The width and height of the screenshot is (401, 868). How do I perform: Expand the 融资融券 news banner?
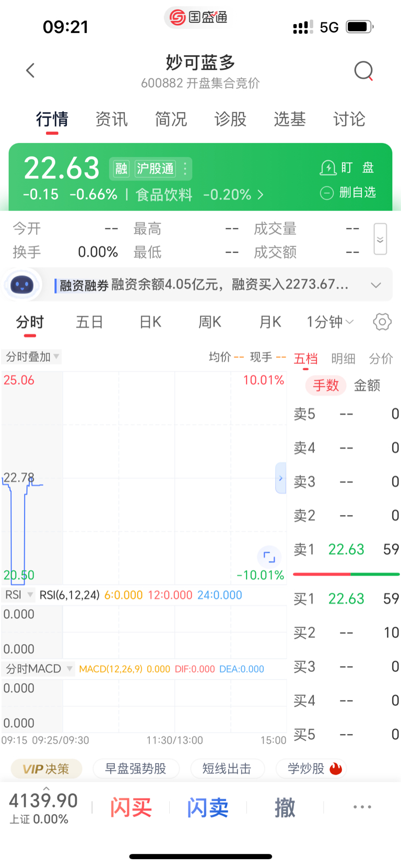click(x=376, y=285)
